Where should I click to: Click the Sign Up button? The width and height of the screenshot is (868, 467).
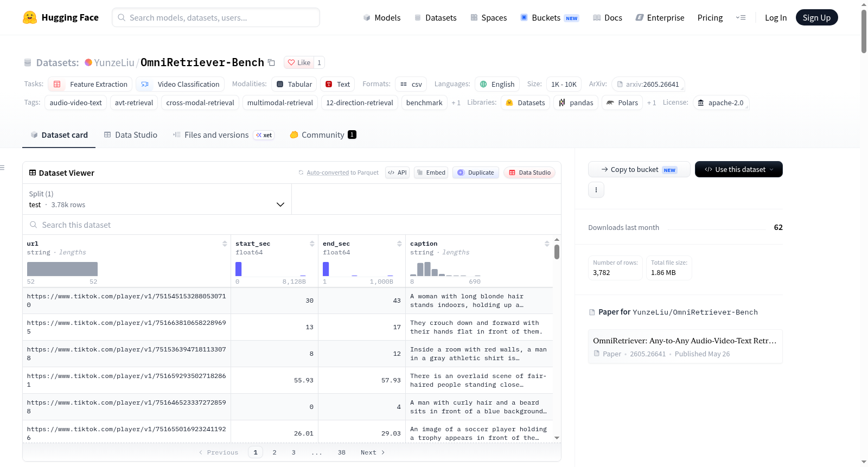[x=817, y=17]
